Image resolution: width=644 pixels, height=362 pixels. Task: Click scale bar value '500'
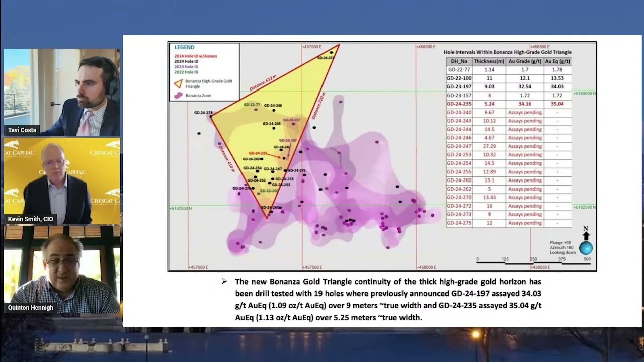coord(587,259)
